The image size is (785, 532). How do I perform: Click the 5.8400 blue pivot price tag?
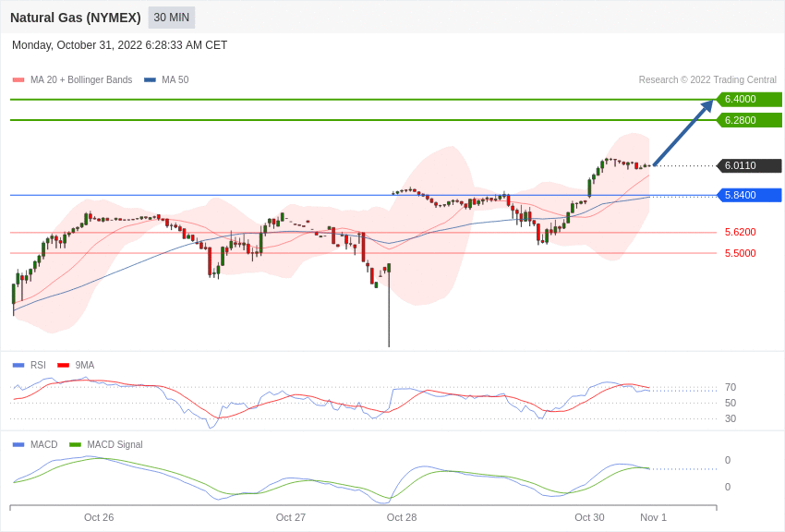pyautogui.click(x=749, y=196)
